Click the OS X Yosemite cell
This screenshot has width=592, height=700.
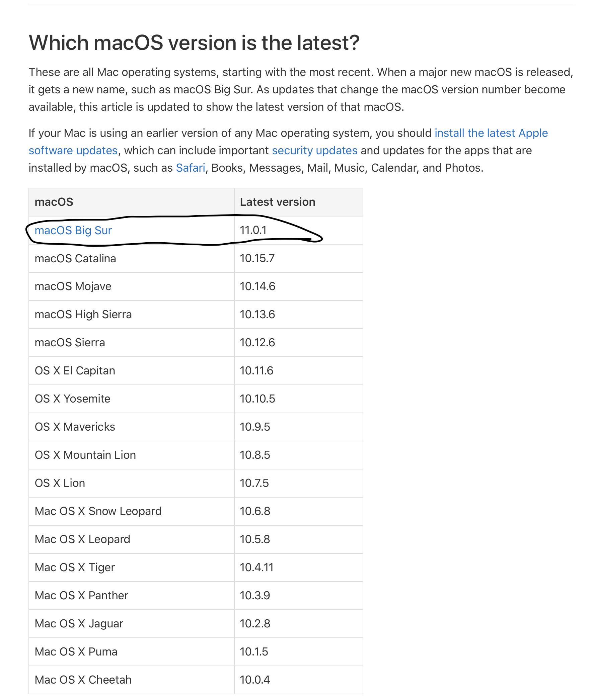pos(132,399)
